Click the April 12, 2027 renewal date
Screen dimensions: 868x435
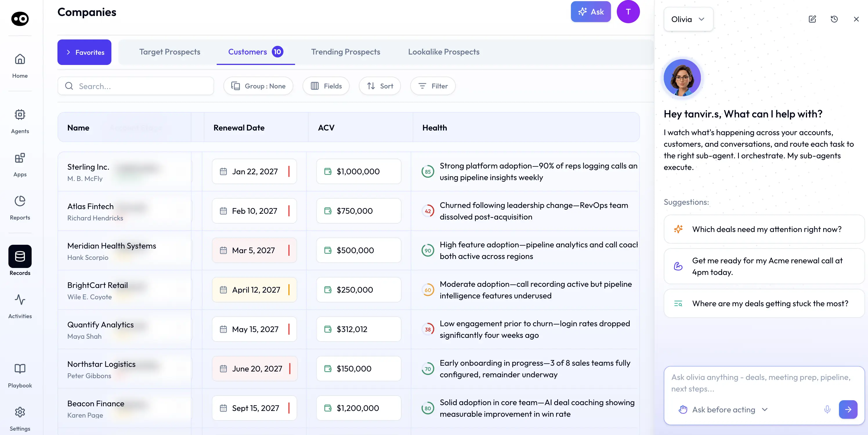(x=254, y=290)
